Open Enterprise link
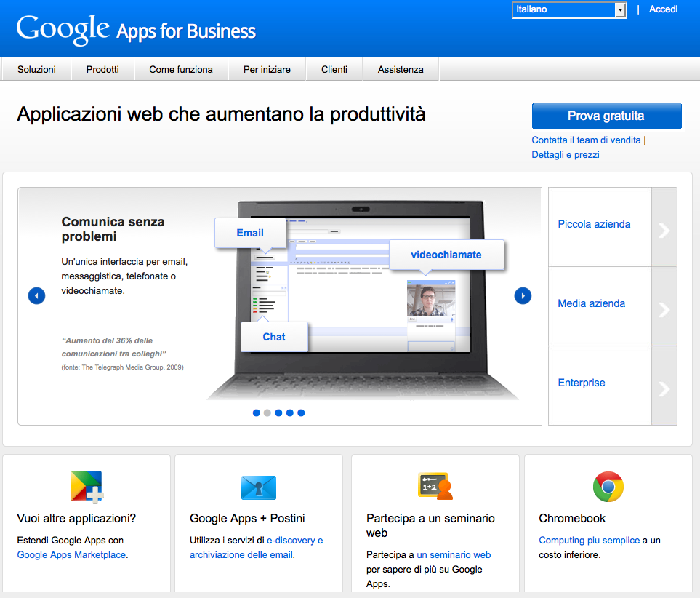This screenshot has width=700, height=598. coord(582,383)
